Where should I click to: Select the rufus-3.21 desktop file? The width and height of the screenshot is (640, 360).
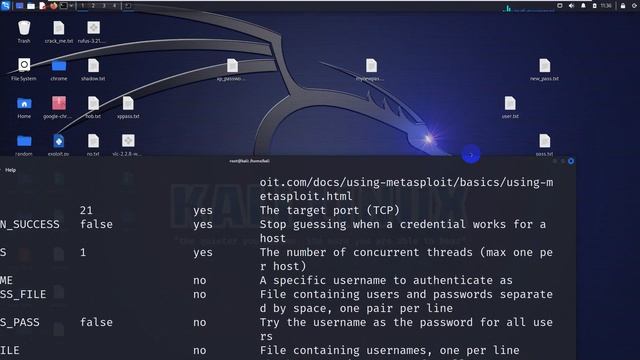(93, 31)
